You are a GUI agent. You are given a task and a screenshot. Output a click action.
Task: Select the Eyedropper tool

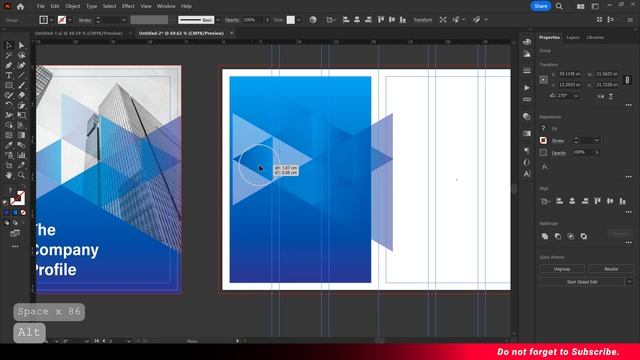coord(9,145)
